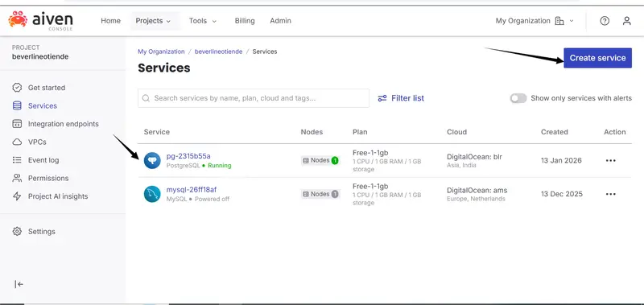The height and width of the screenshot is (305, 644).
Task: Click beverlineotiende project name in sidebar
Action: [40, 56]
